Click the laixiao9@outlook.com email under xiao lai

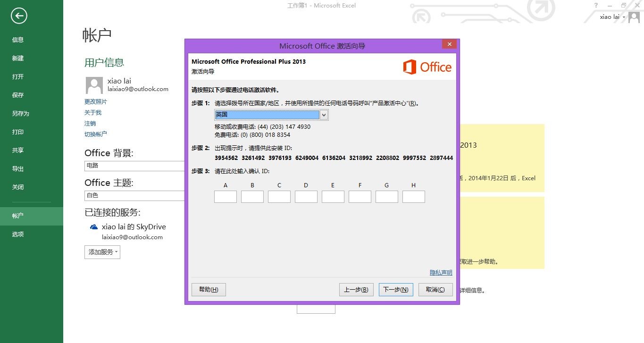point(138,89)
